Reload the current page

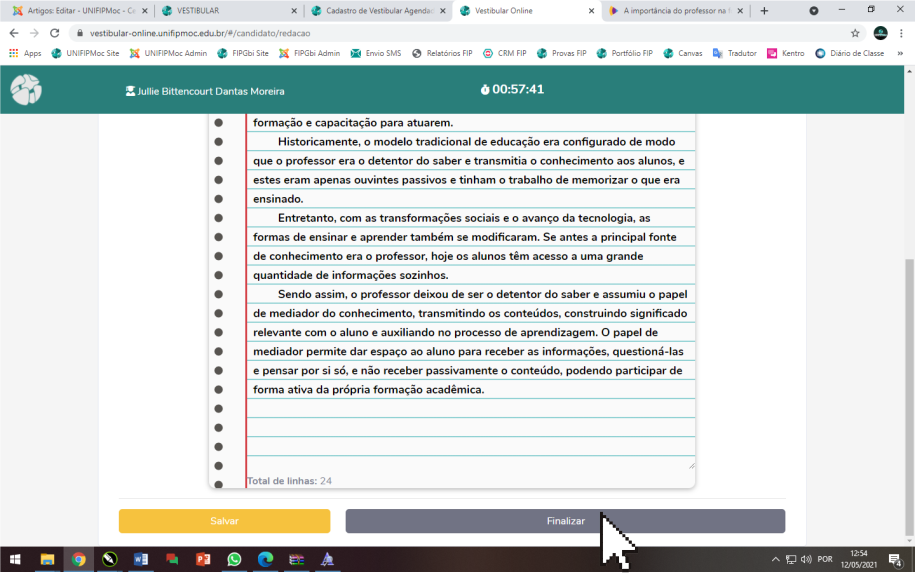(54, 33)
